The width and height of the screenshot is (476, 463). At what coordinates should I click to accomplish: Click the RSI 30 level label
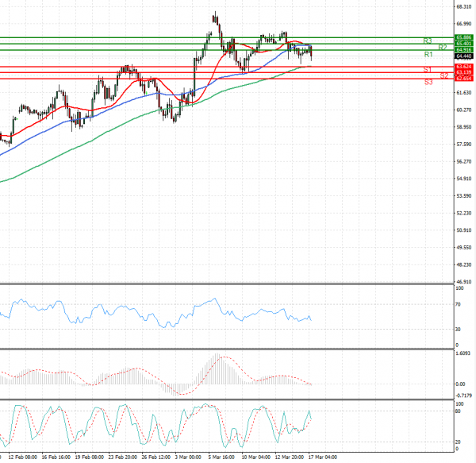click(x=458, y=329)
